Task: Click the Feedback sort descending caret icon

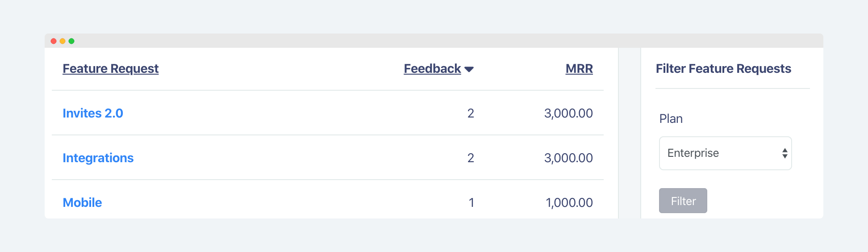Action: (x=469, y=69)
